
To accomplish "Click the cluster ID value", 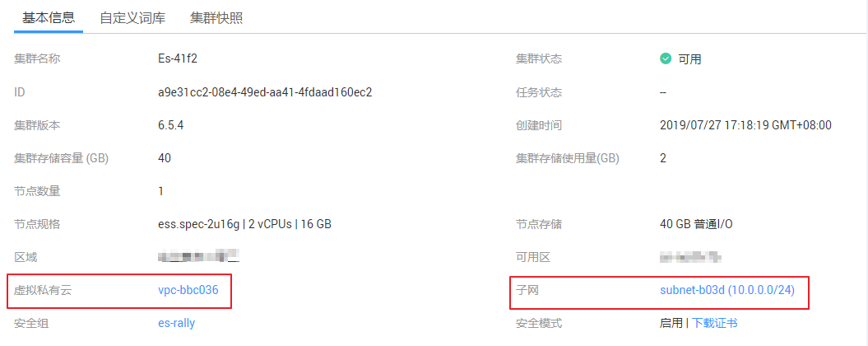I will (x=265, y=92).
